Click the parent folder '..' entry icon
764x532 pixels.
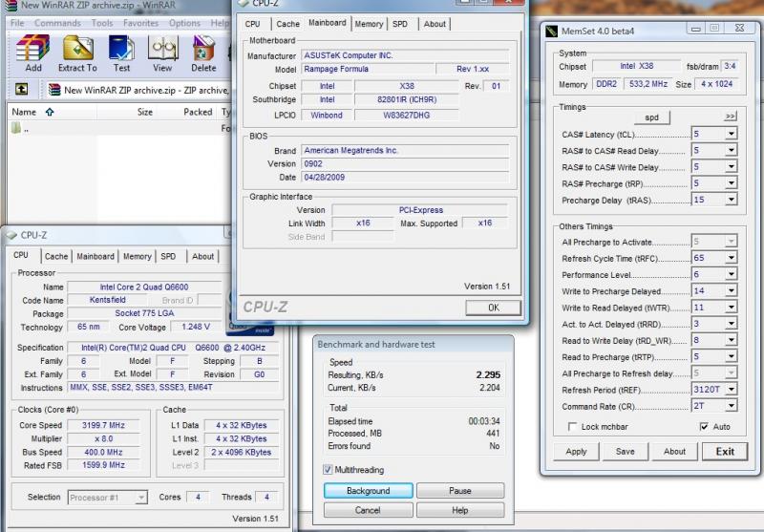tap(16, 128)
